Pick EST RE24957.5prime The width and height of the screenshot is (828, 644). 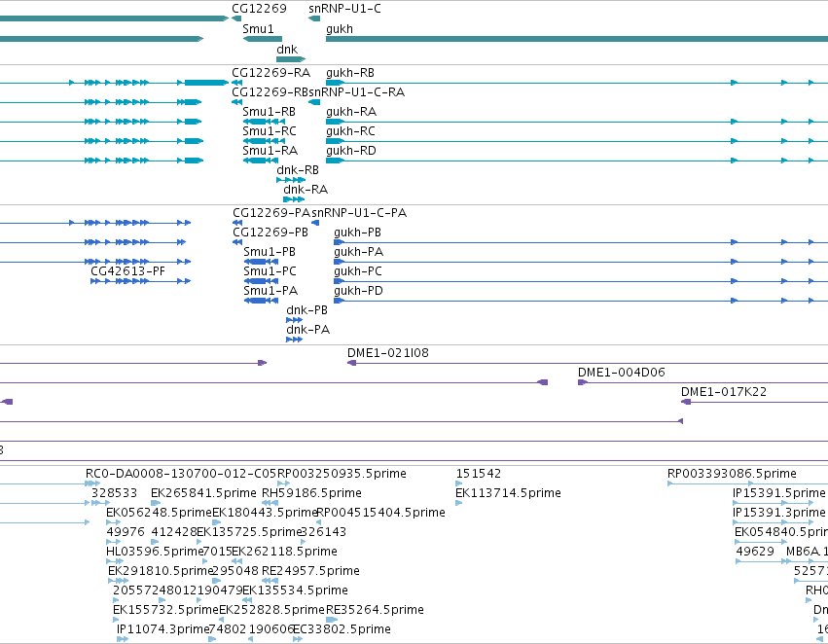310,572
